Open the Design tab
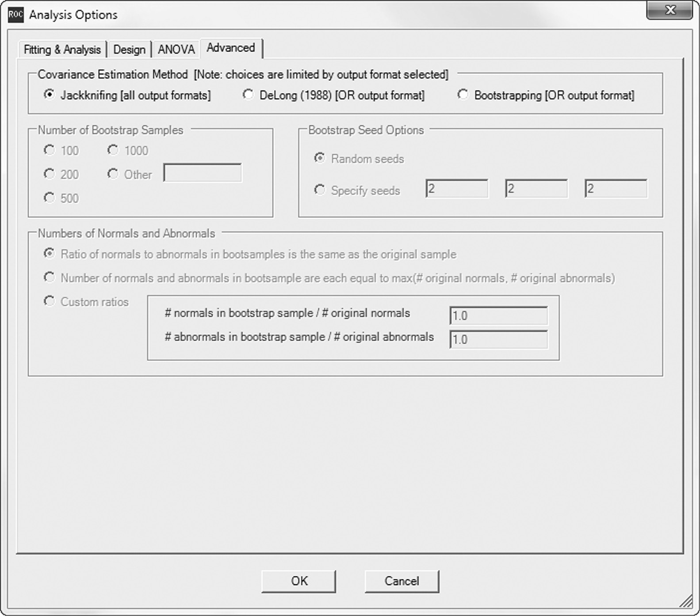This screenshot has height=616, width=700. tap(129, 49)
